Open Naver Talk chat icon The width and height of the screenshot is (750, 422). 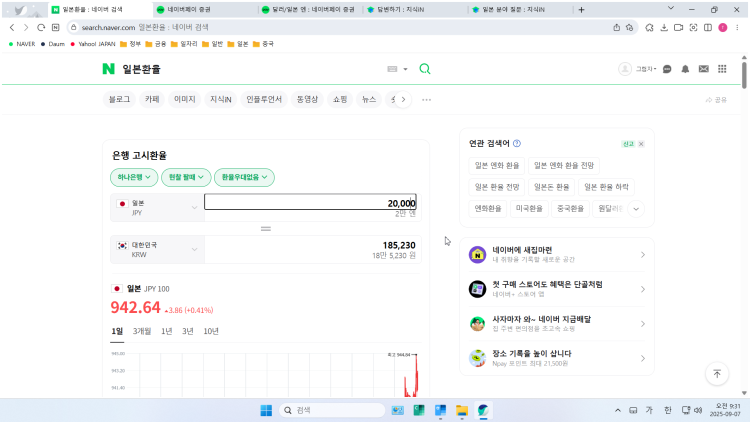(667, 69)
